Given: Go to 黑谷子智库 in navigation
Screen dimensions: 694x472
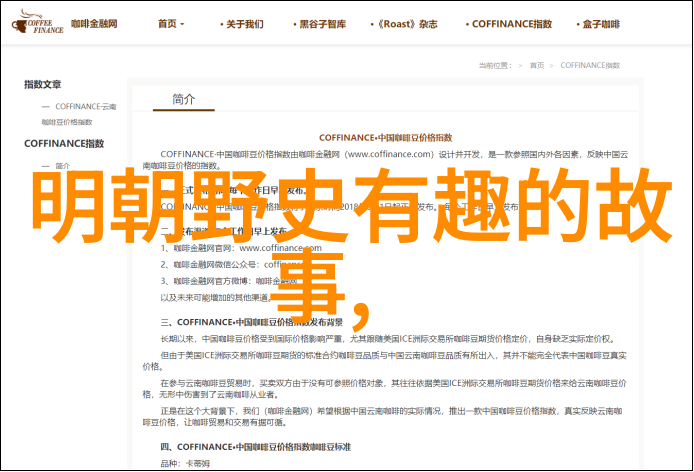Looking at the screenshot, I should click(319, 24).
